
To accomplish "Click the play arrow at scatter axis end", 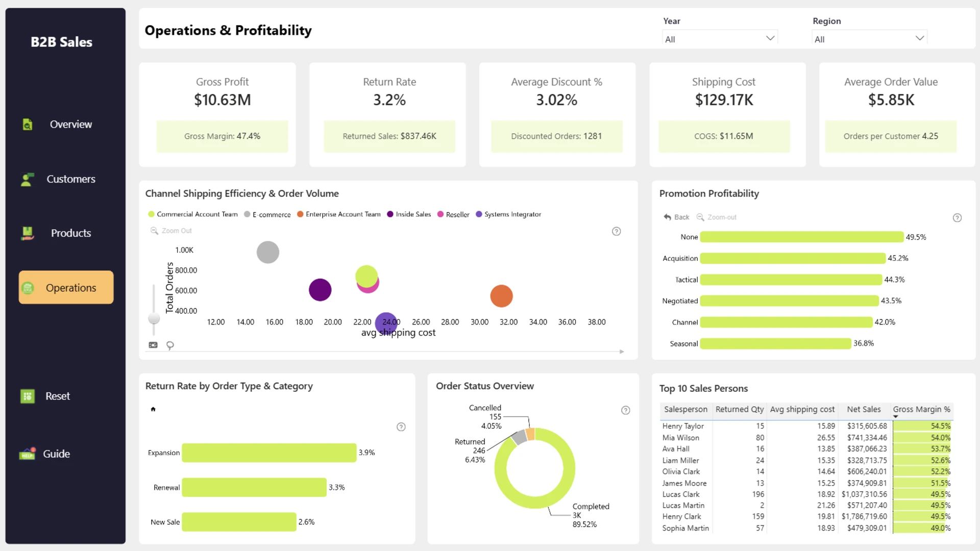I will 622,352.
